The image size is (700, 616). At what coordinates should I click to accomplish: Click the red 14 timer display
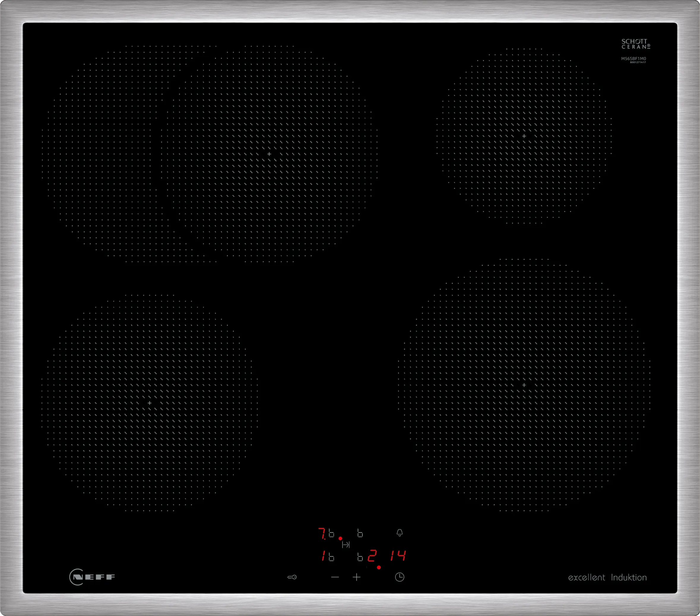[x=398, y=555]
